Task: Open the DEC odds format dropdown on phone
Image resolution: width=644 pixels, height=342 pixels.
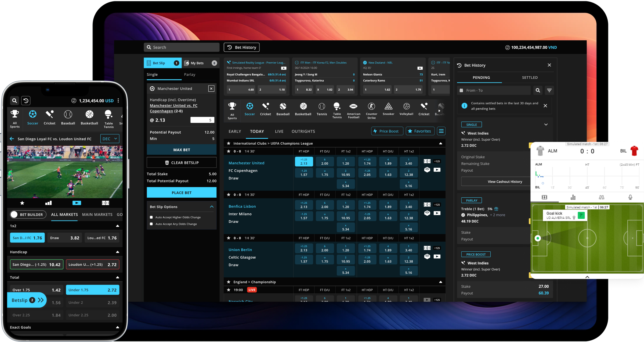Action: pos(110,139)
